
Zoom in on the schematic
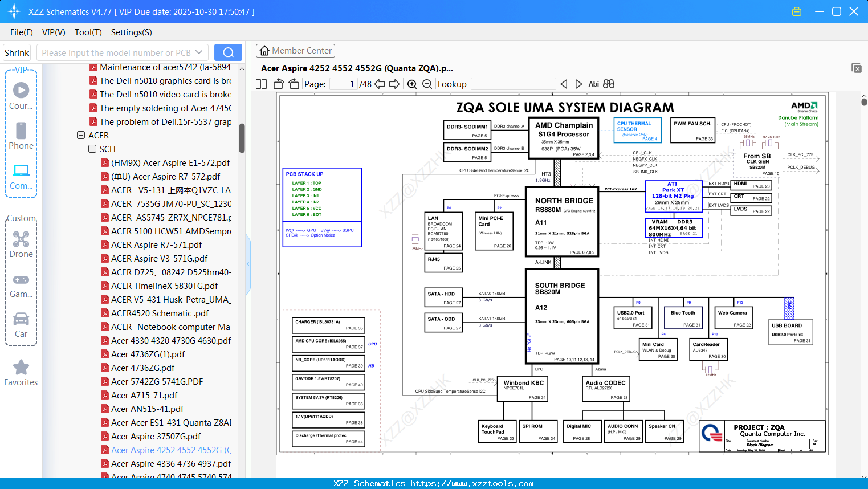pos(412,84)
